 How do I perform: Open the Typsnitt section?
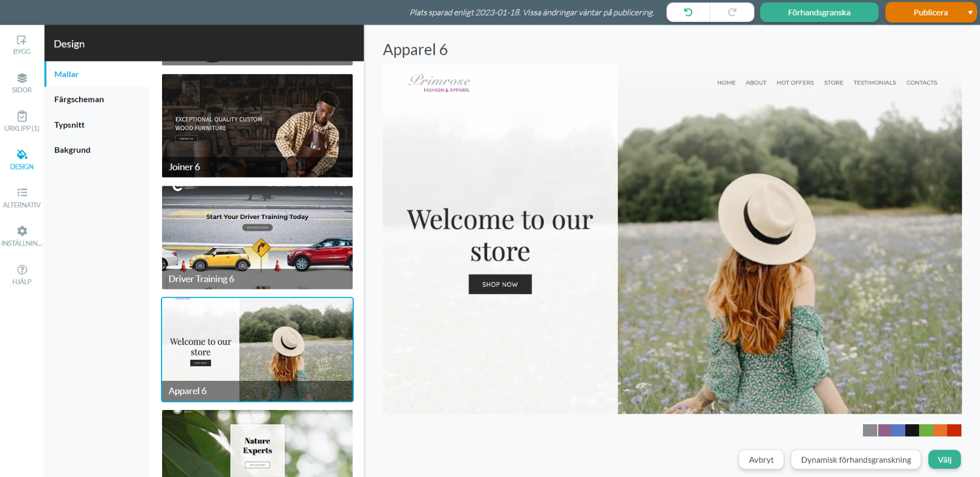click(69, 125)
